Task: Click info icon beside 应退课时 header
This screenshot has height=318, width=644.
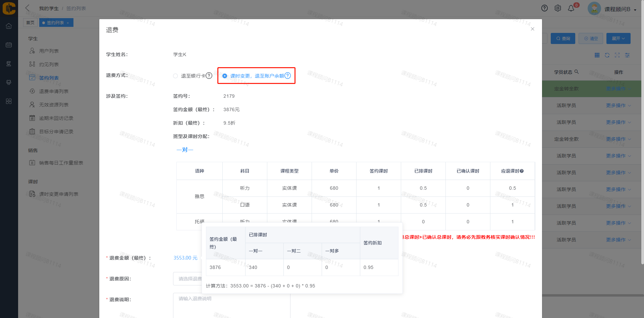Action: 522,171
